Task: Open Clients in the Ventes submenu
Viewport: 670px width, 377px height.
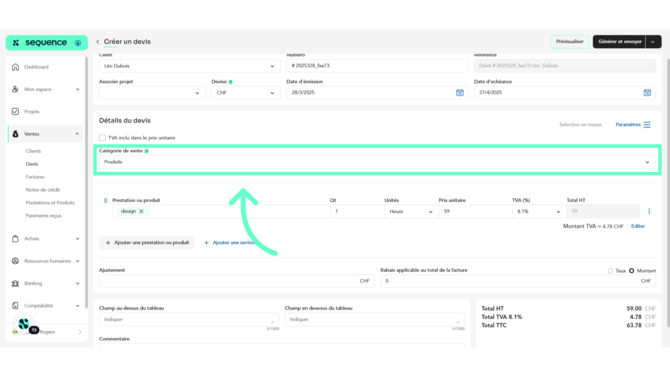Action: [x=33, y=151]
